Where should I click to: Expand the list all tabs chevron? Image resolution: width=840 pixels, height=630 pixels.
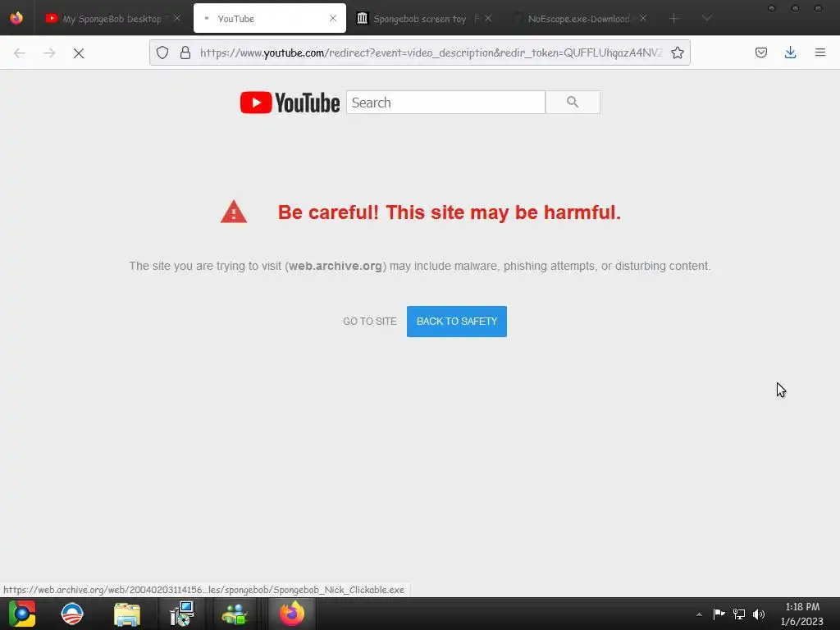point(706,18)
